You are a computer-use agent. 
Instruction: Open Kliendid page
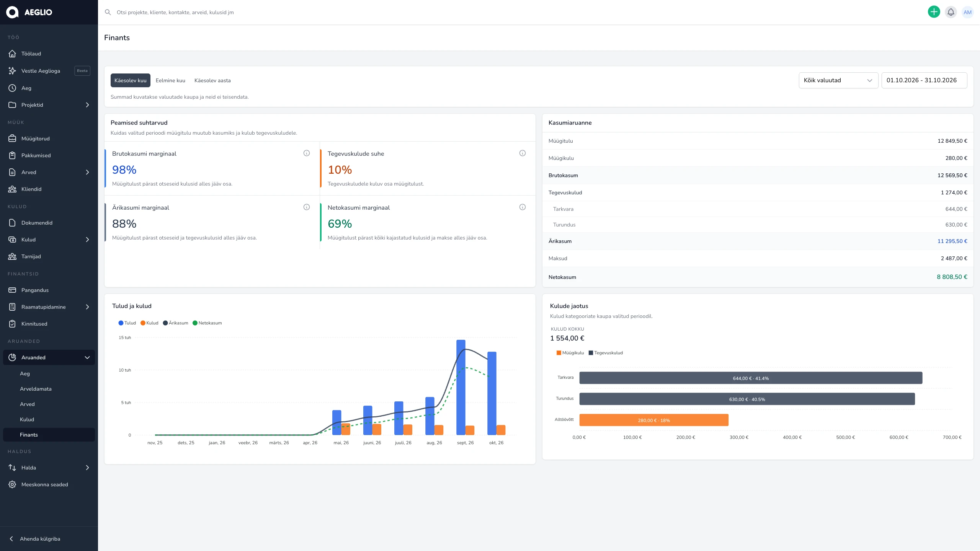pyautogui.click(x=49, y=189)
